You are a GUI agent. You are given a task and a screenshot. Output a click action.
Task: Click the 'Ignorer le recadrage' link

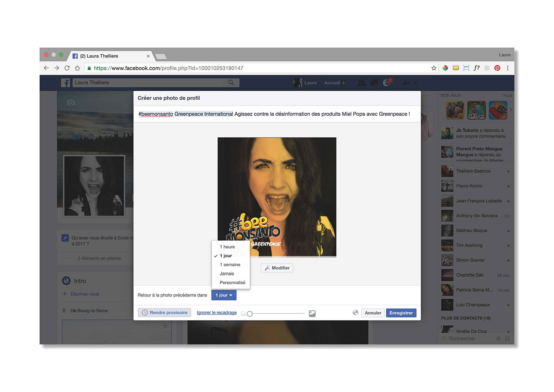pyautogui.click(x=217, y=313)
